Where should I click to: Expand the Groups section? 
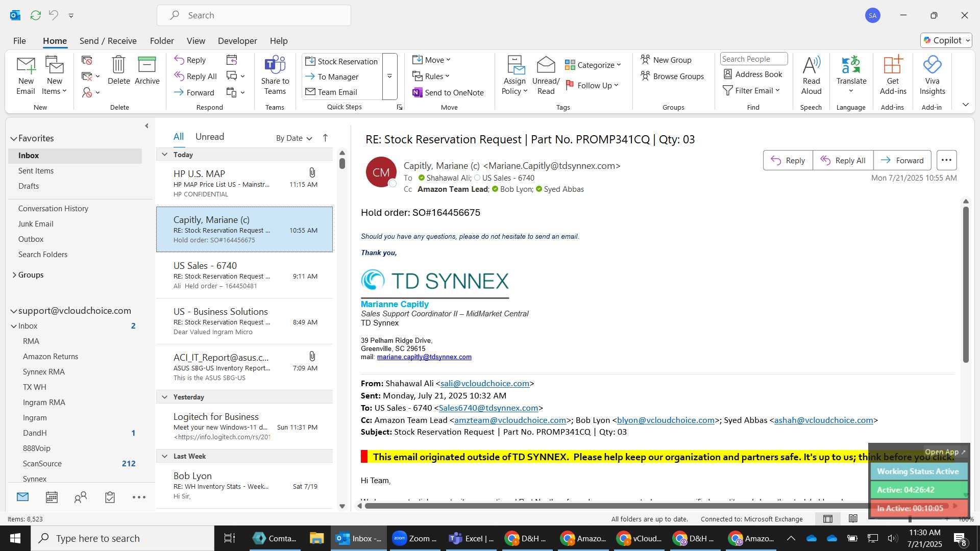(14, 275)
